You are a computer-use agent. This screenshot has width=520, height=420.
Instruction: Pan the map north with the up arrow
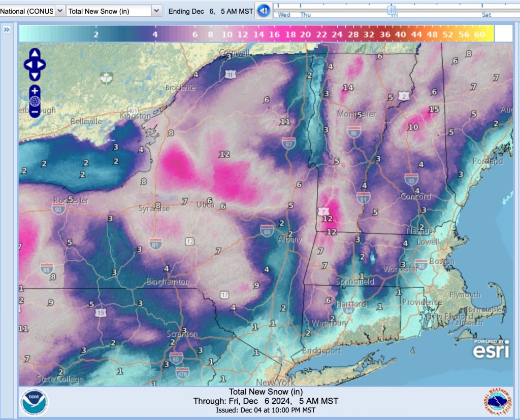[35, 53]
